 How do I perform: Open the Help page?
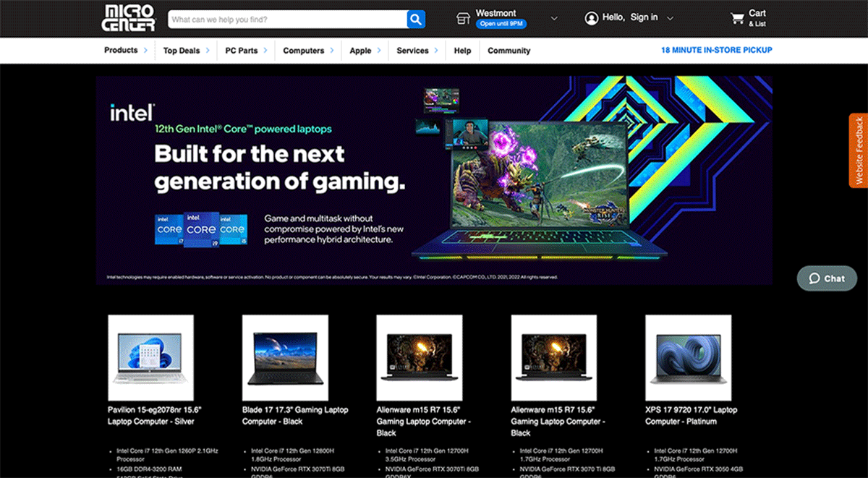(463, 51)
